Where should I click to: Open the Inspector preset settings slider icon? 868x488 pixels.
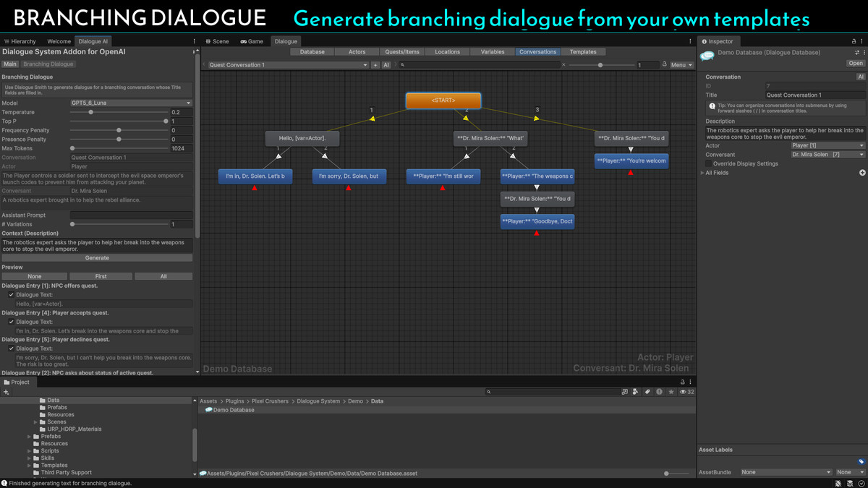[x=857, y=53]
